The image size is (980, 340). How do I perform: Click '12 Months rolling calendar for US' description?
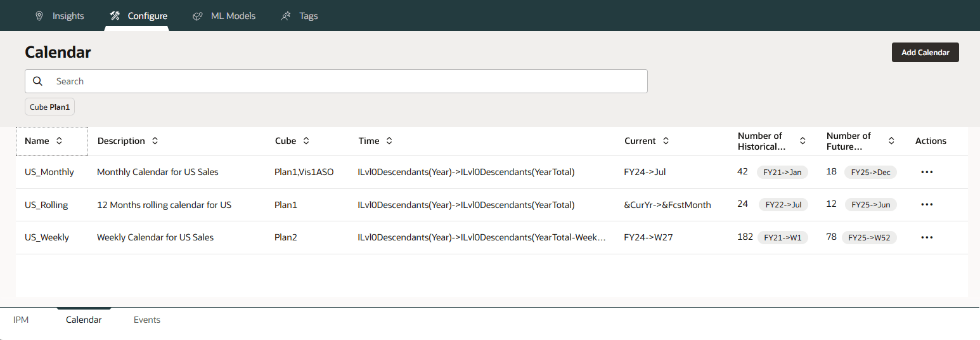coord(164,205)
